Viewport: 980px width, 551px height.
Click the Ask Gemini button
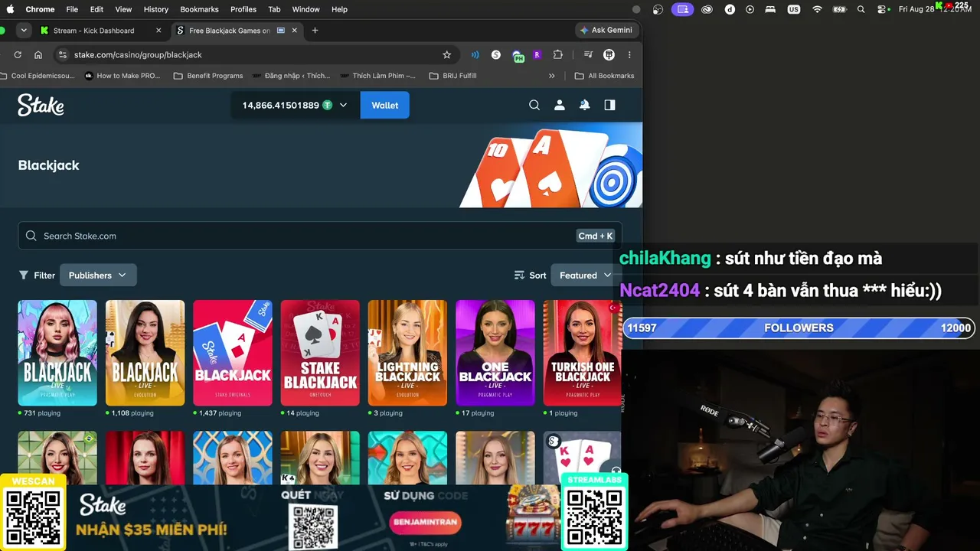(606, 31)
